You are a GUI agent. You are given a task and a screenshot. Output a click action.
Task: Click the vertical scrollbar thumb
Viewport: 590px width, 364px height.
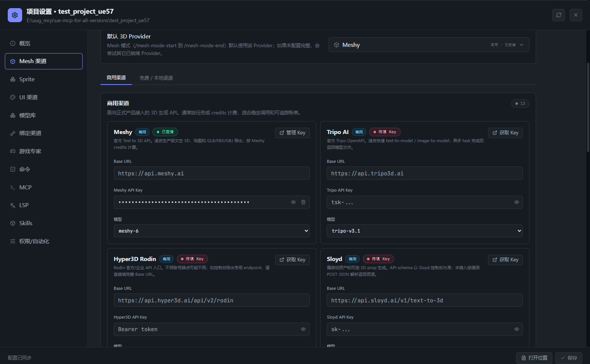pos(588,107)
